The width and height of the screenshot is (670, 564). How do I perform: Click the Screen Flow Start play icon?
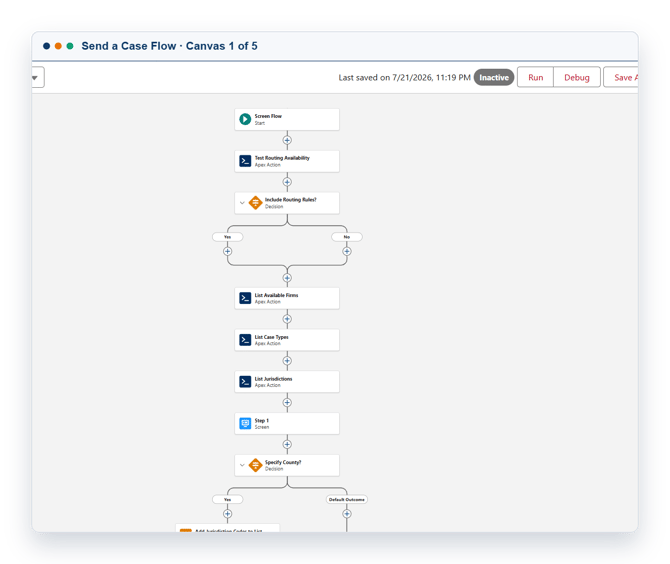click(x=245, y=119)
